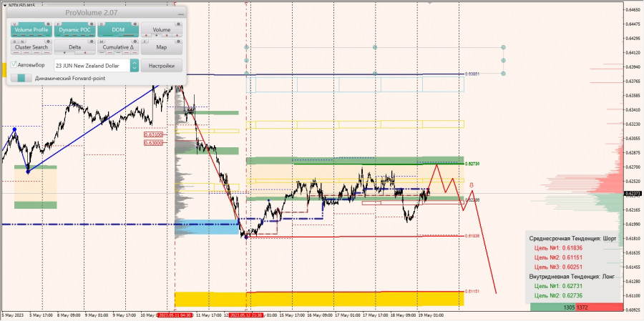Click the D hotkey badge on DOM
The image size is (644, 321).
click(x=102, y=24)
